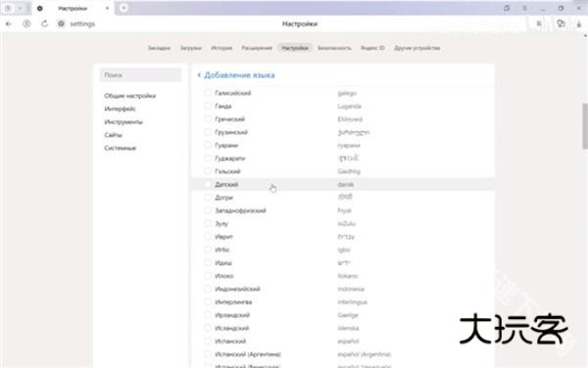588x368 pixels.
Task: Tick the Индонезийский language checkbox
Action: click(208, 289)
